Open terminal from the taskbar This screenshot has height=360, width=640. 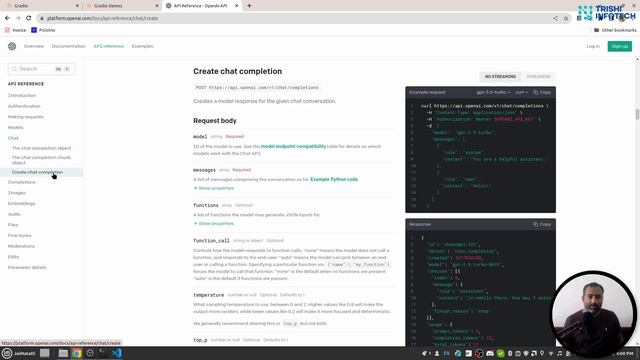(x=103, y=353)
